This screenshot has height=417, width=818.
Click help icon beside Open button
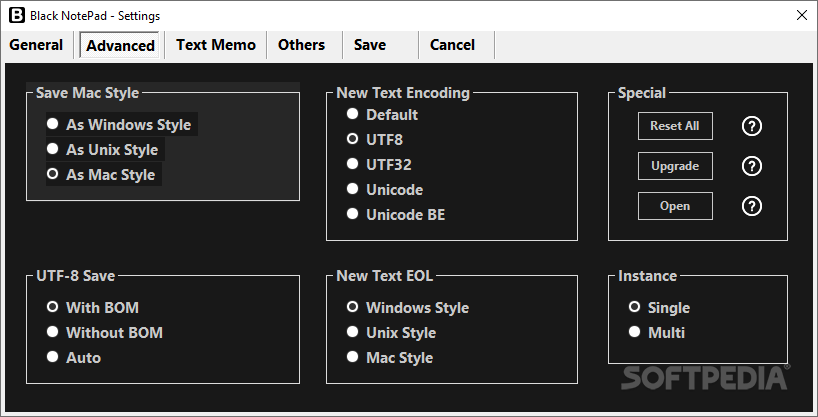coord(752,206)
